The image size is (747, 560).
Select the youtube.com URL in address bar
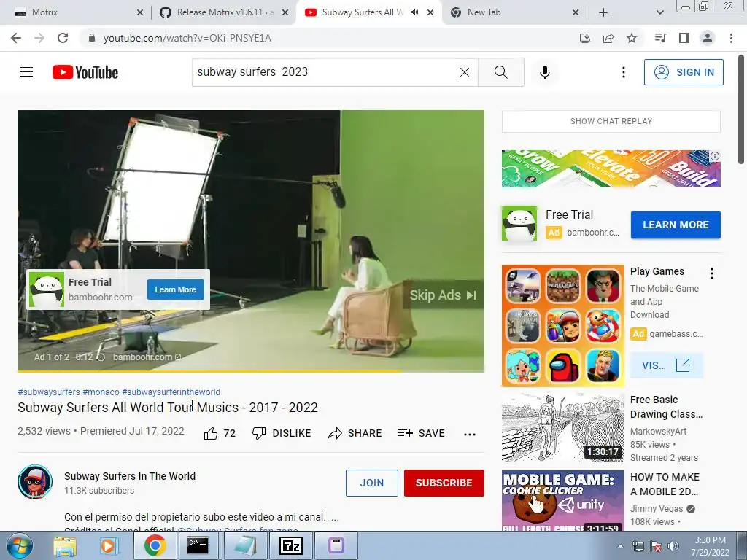click(x=187, y=38)
